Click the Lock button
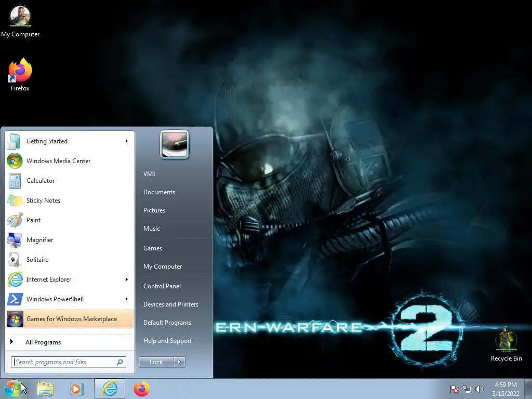The height and width of the screenshot is (399, 532). (x=156, y=362)
